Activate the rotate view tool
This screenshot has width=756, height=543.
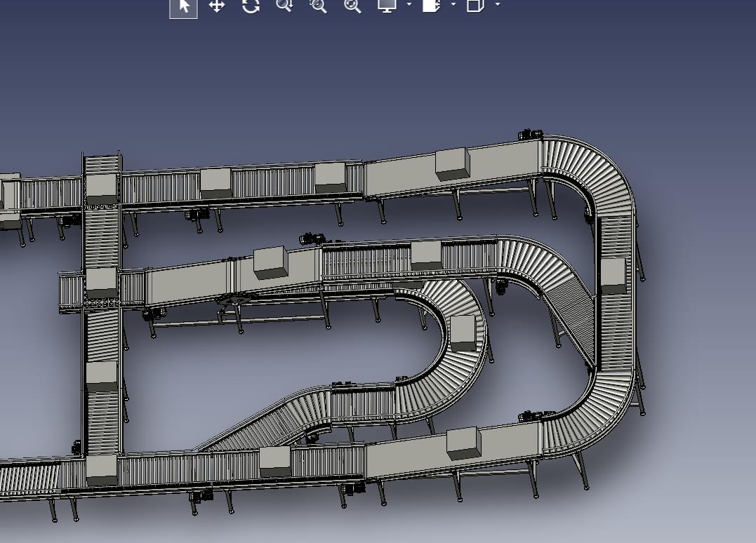point(251,6)
